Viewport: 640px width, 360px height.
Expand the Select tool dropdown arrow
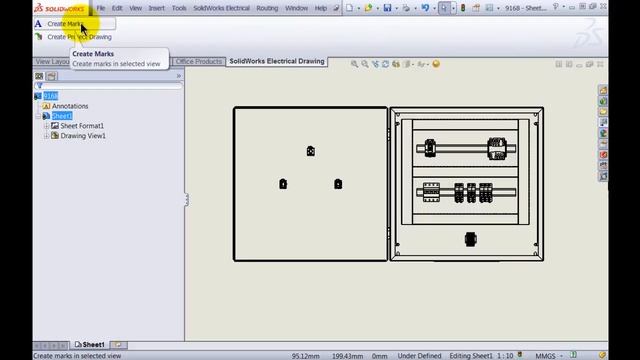453,8
